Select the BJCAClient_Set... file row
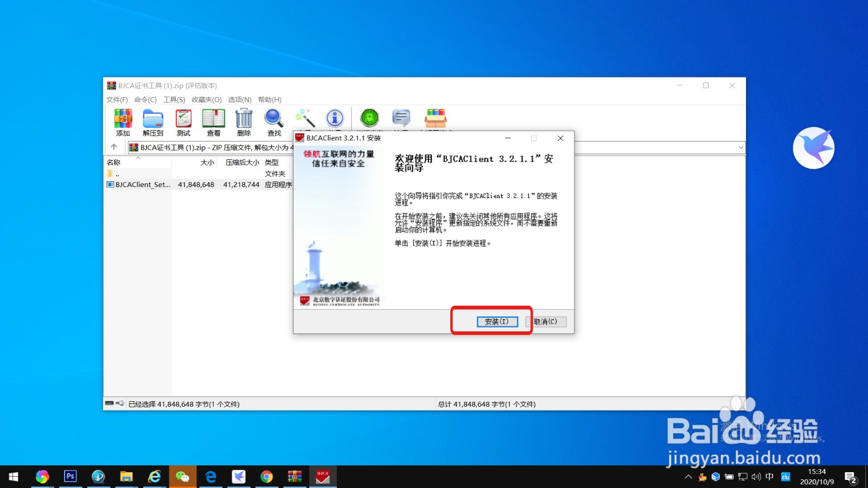The width and height of the screenshot is (868, 488). 199,184
